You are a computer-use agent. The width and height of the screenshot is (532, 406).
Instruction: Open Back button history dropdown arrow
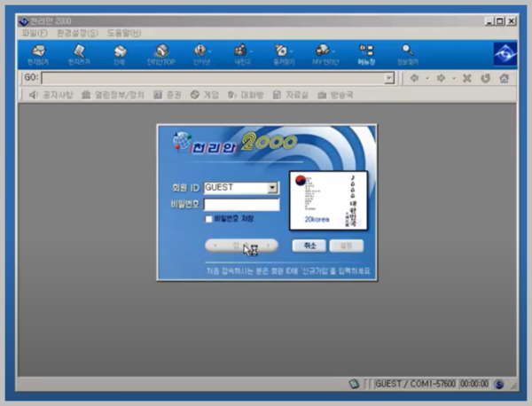point(427,78)
